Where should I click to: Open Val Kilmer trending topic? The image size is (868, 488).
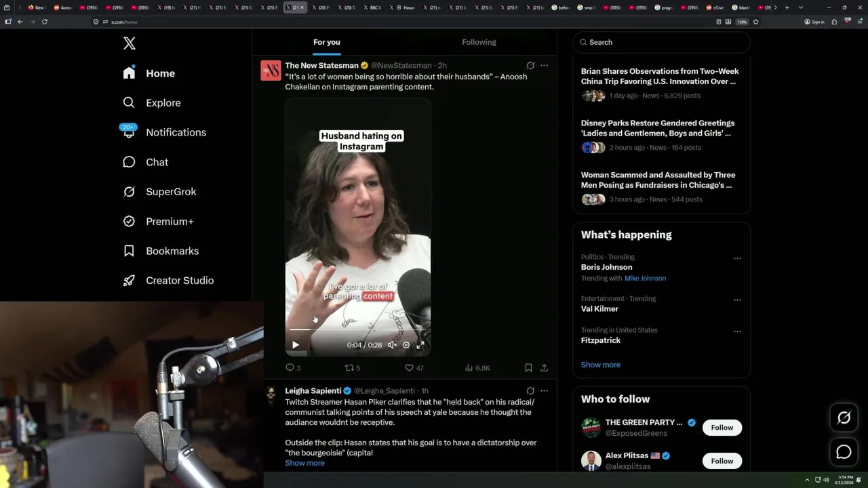599,309
